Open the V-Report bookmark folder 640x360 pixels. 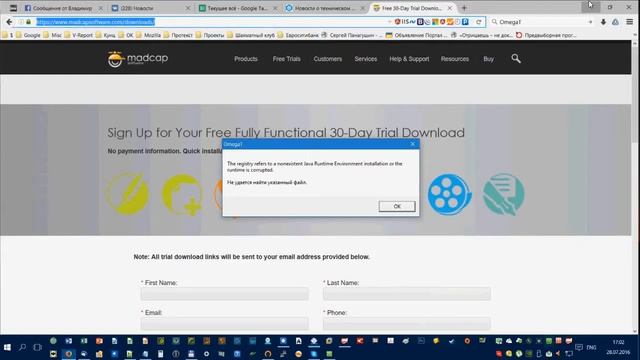coord(78,36)
